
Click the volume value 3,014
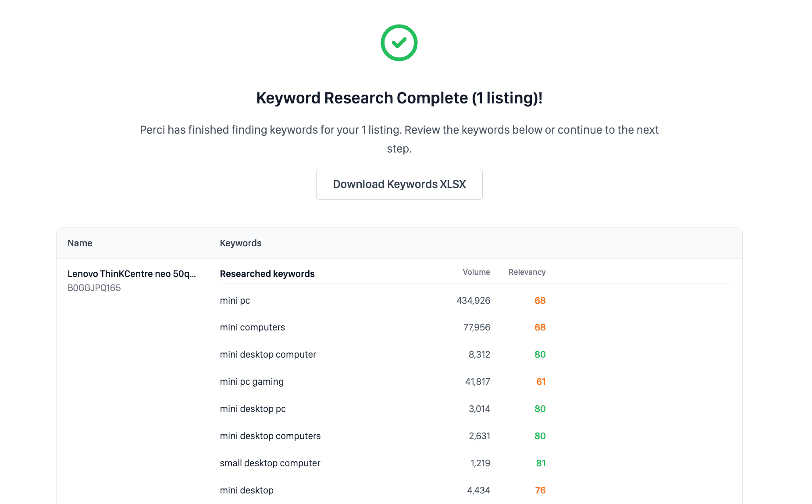pyautogui.click(x=479, y=409)
